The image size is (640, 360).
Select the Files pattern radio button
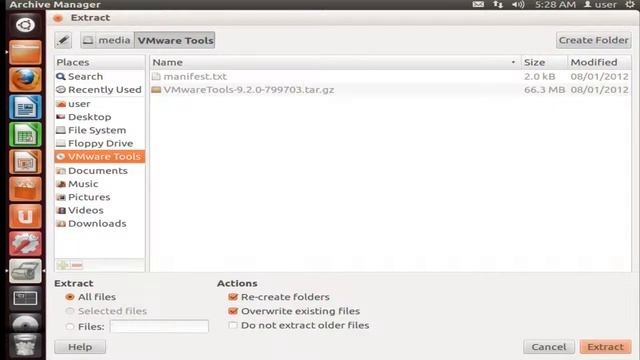[70, 327]
